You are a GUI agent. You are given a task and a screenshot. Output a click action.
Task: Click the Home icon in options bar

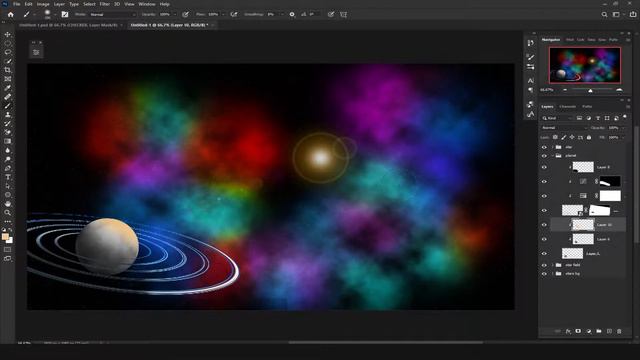(11, 14)
